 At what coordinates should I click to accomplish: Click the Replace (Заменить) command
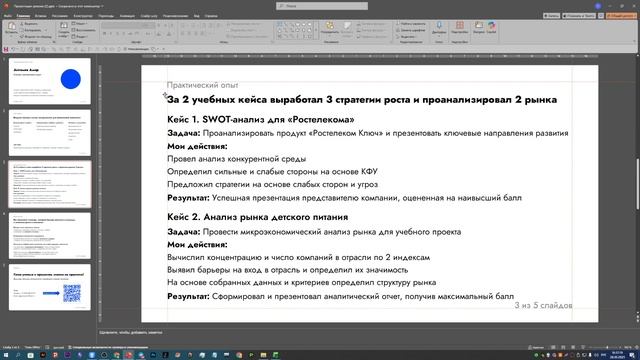(411, 30)
